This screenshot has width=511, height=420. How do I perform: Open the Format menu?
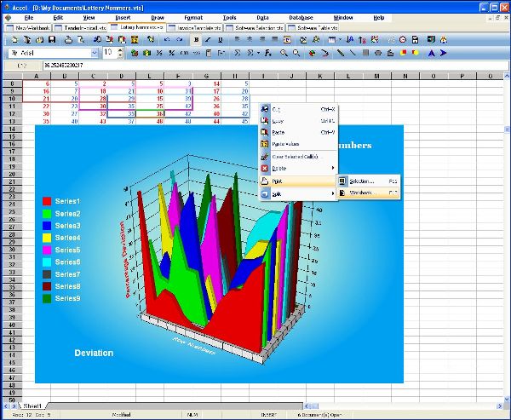(193, 18)
